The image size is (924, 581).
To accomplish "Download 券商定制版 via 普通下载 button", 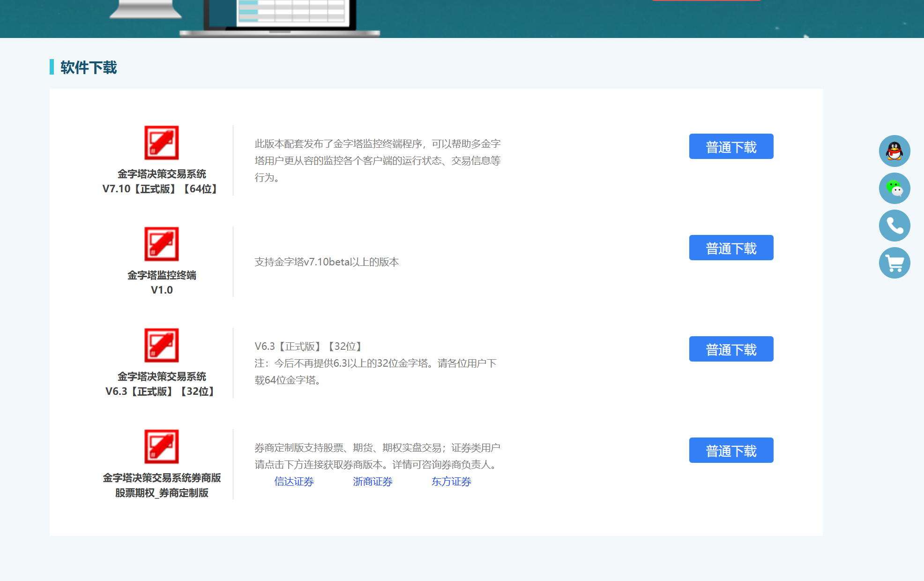I will coord(731,450).
